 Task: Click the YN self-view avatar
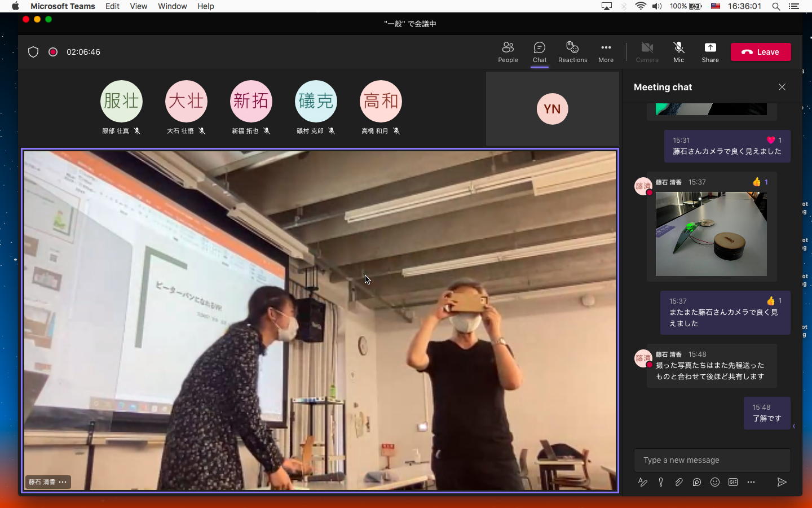click(x=552, y=109)
